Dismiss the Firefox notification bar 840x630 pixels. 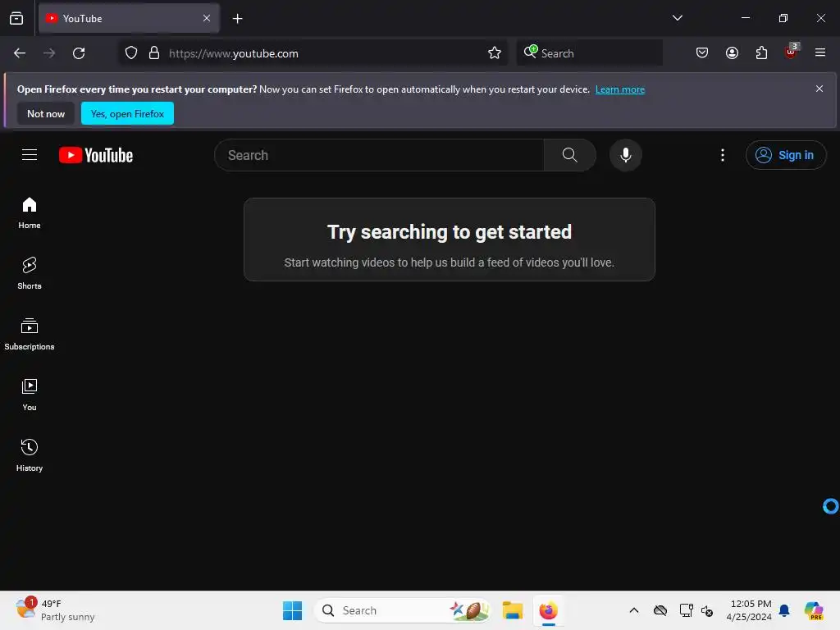click(819, 89)
